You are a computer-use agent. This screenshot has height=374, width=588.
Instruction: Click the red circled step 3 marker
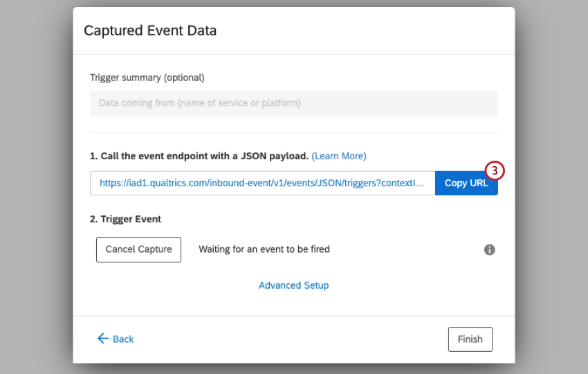pos(495,169)
